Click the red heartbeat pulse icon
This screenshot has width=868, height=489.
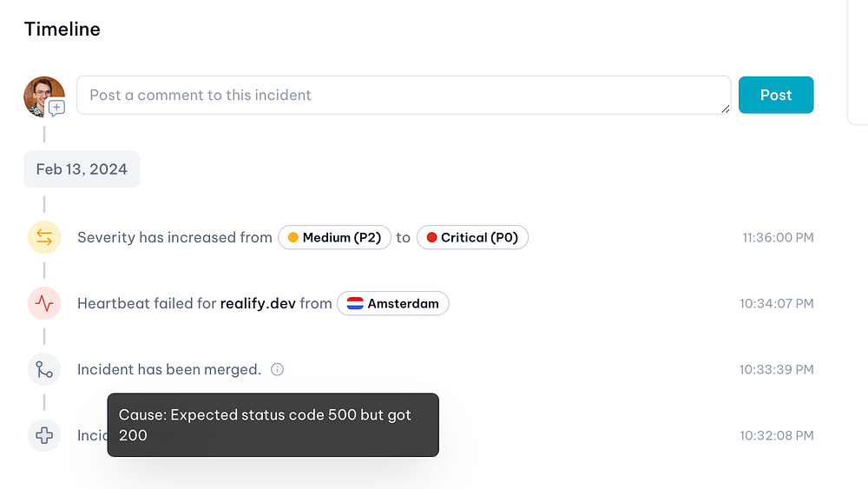44,303
